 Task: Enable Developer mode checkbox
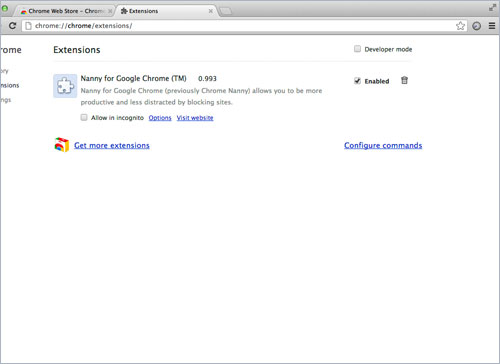(x=357, y=49)
